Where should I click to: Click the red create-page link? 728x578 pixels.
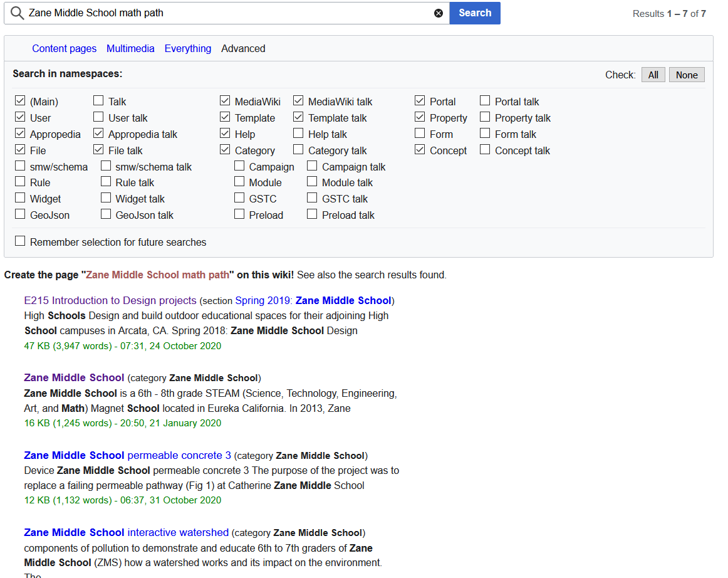coord(157,275)
